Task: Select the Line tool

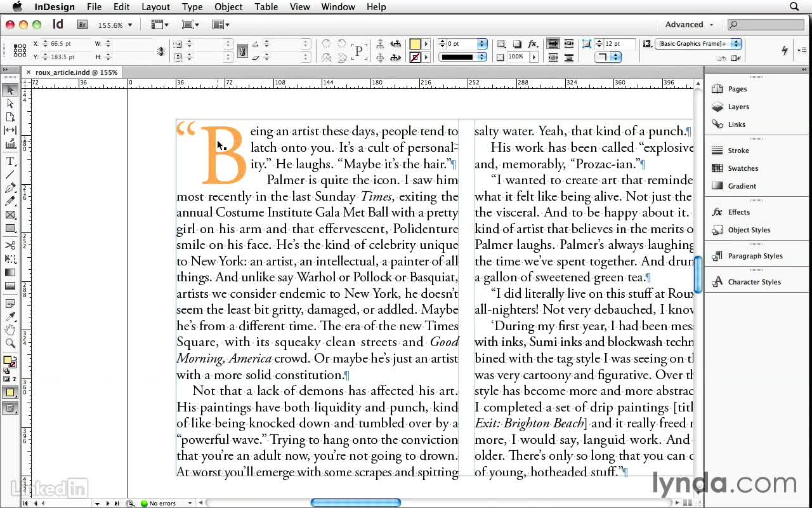Action: 10,175
